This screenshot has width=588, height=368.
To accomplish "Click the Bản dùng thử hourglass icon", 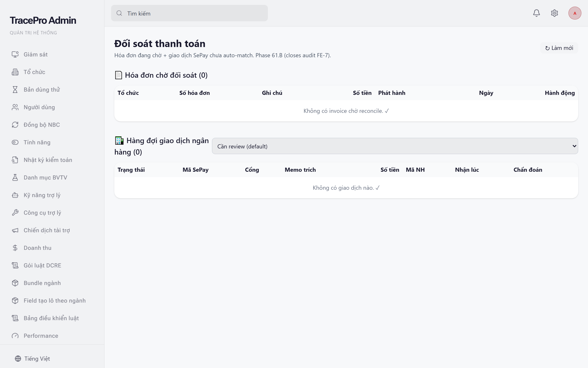I will click(x=15, y=90).
